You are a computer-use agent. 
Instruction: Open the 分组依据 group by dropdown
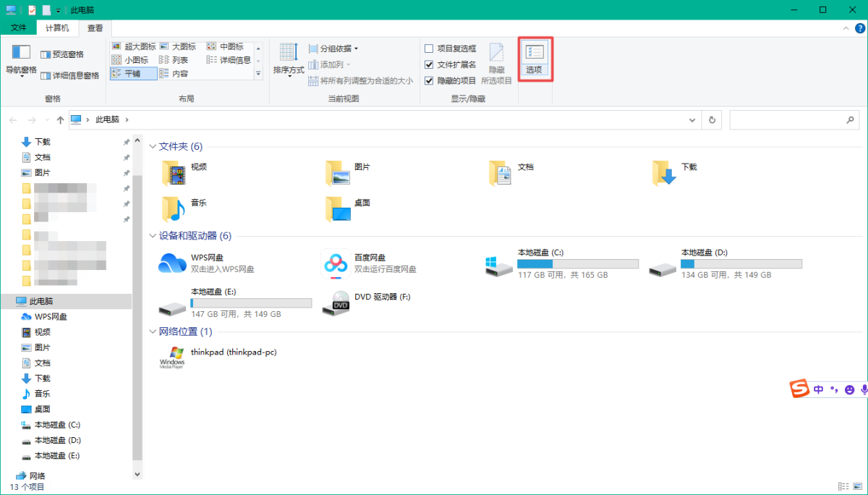coord(333,48)
